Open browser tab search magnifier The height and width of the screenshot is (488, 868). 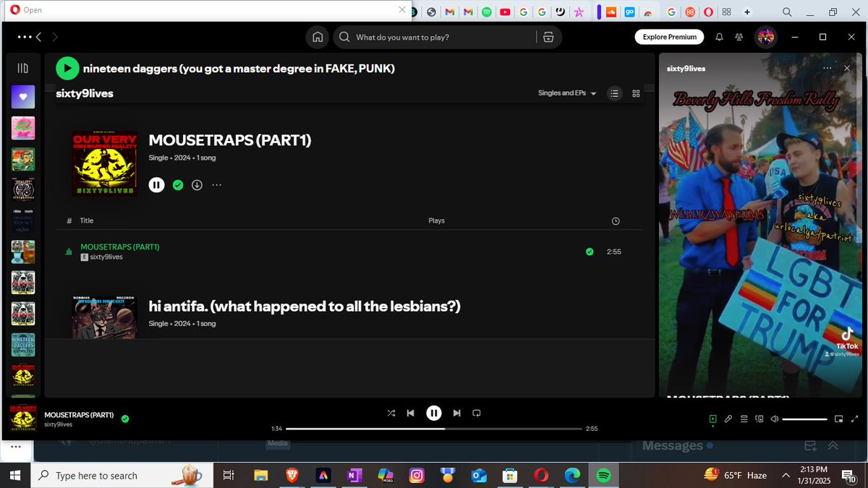[x=787, y=12]
